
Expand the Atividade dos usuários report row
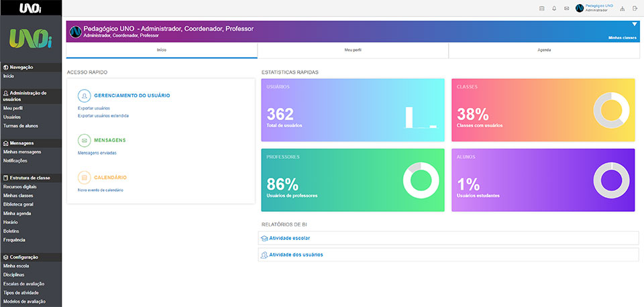[449, 255]
